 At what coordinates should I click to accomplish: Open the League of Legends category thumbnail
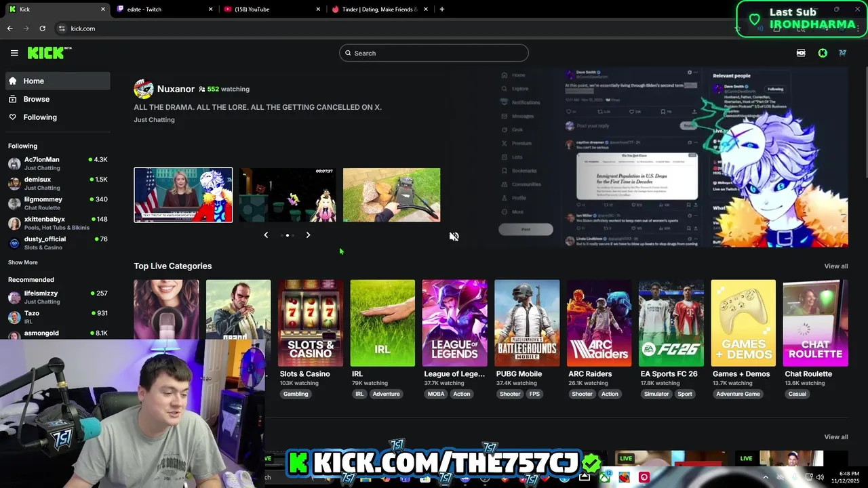click(454, 323)
